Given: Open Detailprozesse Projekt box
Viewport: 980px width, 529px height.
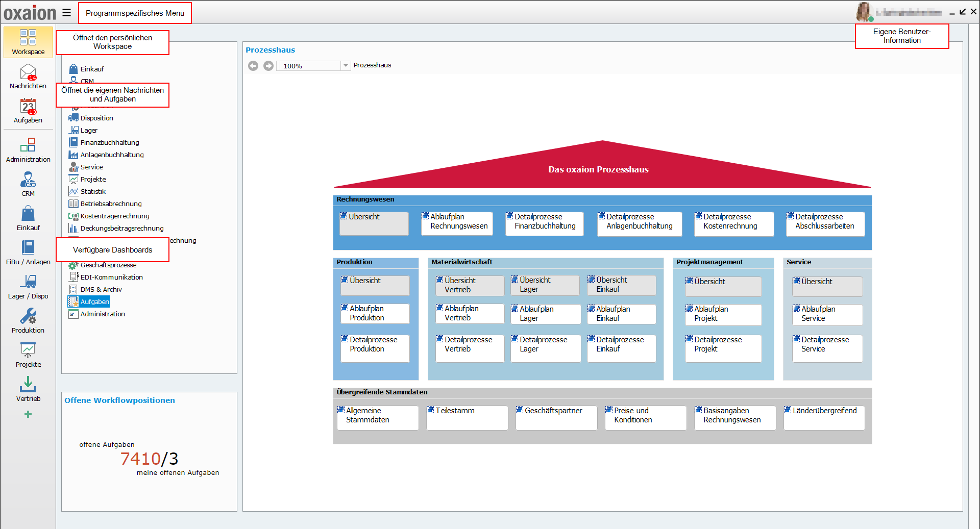Looking at the screenshot, I should click(x=723, y=348).
